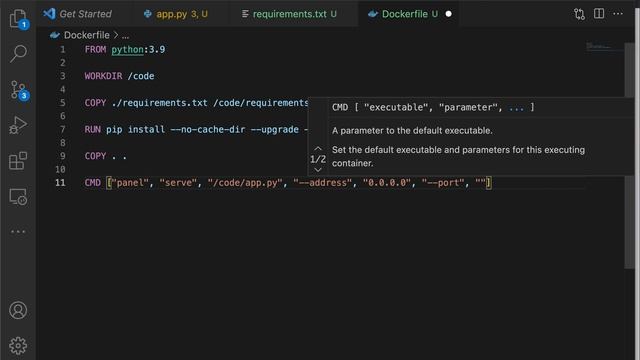Click the "serve" string on line 11

point(178,182)
